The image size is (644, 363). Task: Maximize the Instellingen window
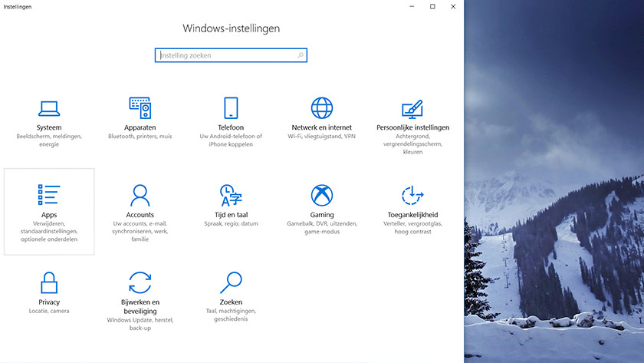click(x=432, y=6)
